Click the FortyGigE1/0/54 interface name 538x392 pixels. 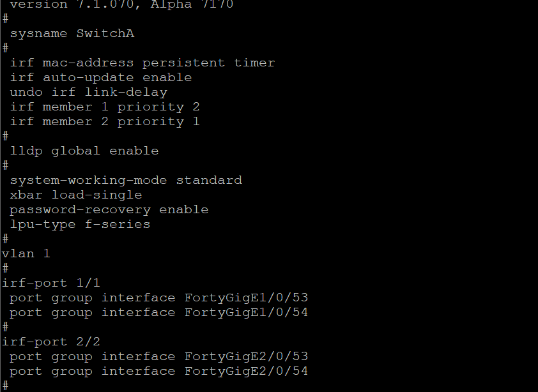coord(246,312)
